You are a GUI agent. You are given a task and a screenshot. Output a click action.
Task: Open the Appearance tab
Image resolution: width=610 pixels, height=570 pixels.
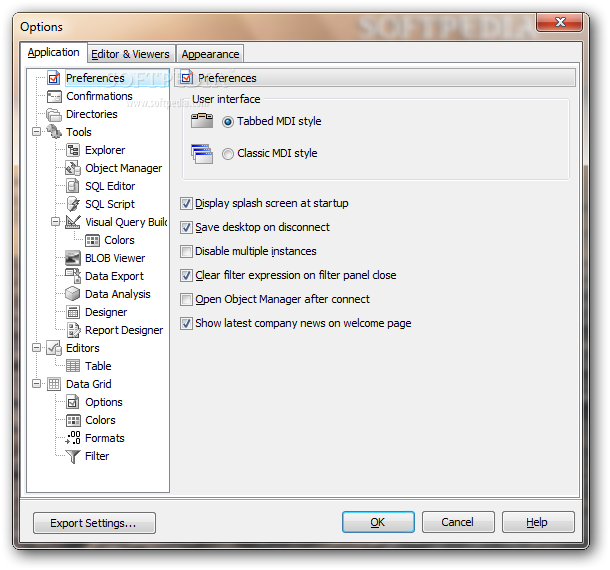point(210,54)
